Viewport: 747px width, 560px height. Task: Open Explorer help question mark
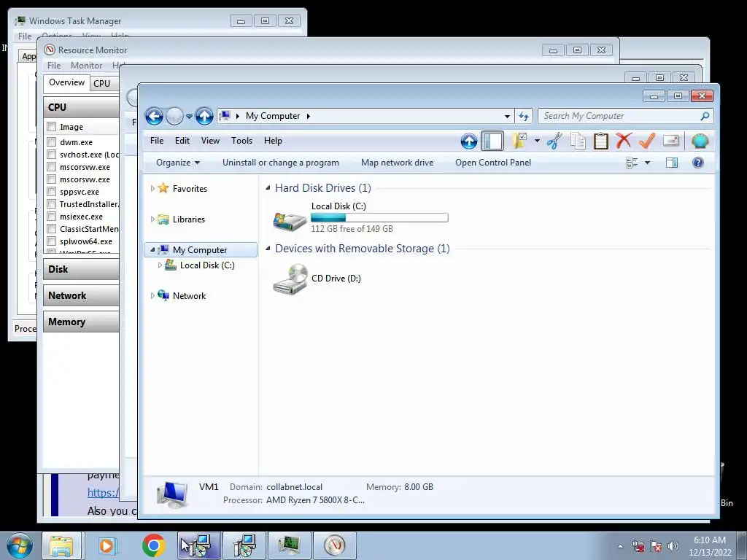pos(697,163)
